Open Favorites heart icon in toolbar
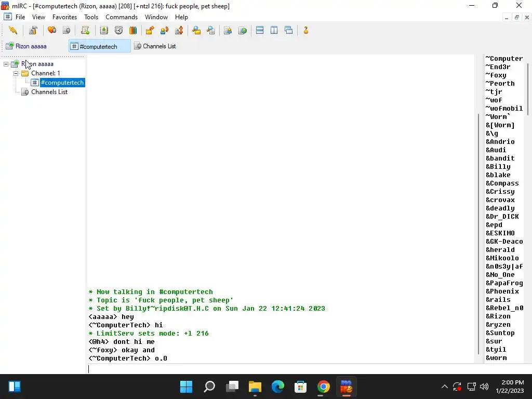 52,31
